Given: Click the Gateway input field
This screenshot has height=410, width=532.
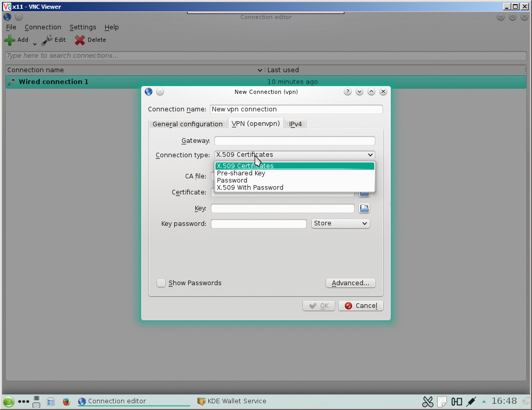Looking at the screenshot, I should tap(294, 140).
